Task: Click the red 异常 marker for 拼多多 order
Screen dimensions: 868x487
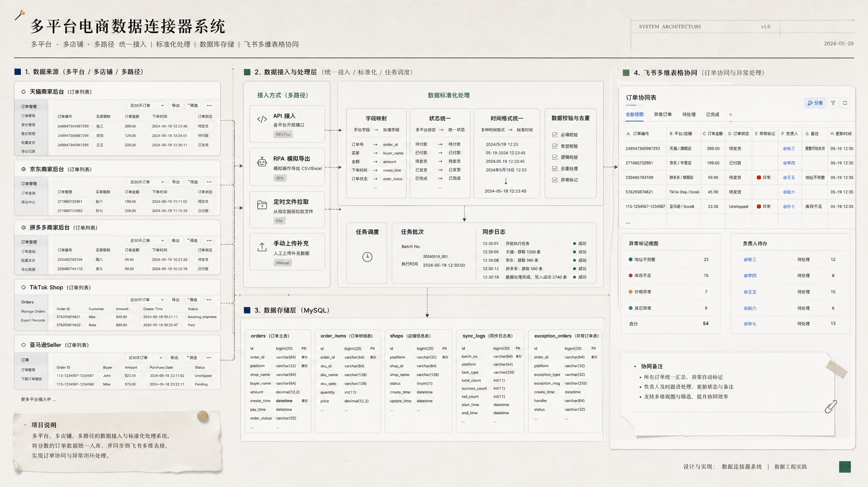Action: [764, 177]
